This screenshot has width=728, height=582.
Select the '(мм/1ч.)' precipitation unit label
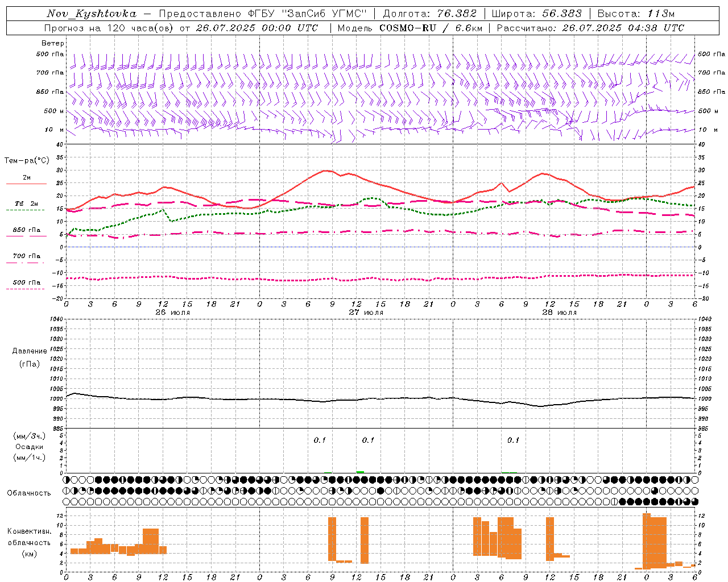(x=30, y=458)
